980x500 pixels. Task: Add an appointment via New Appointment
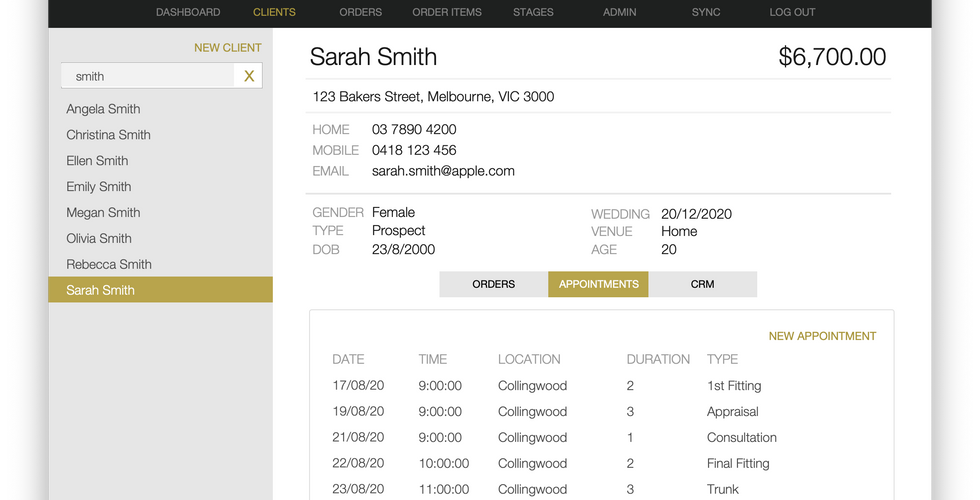click(x=822, y=336)
